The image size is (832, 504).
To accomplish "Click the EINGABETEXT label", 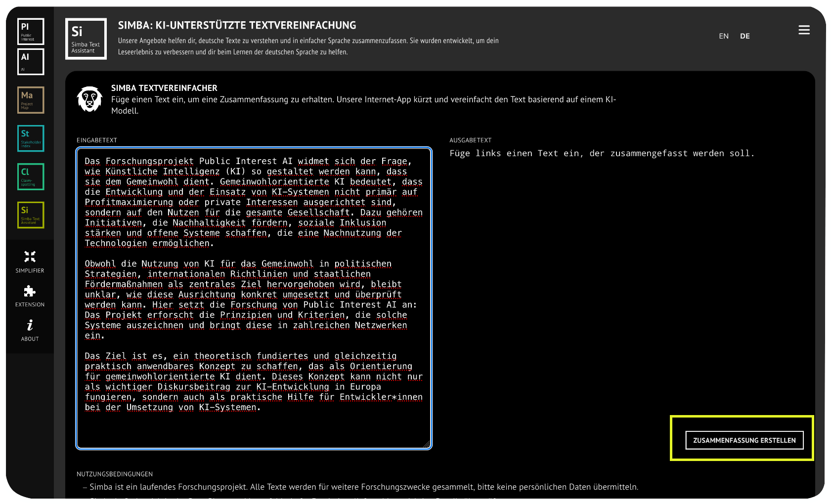I will [97, 140].
